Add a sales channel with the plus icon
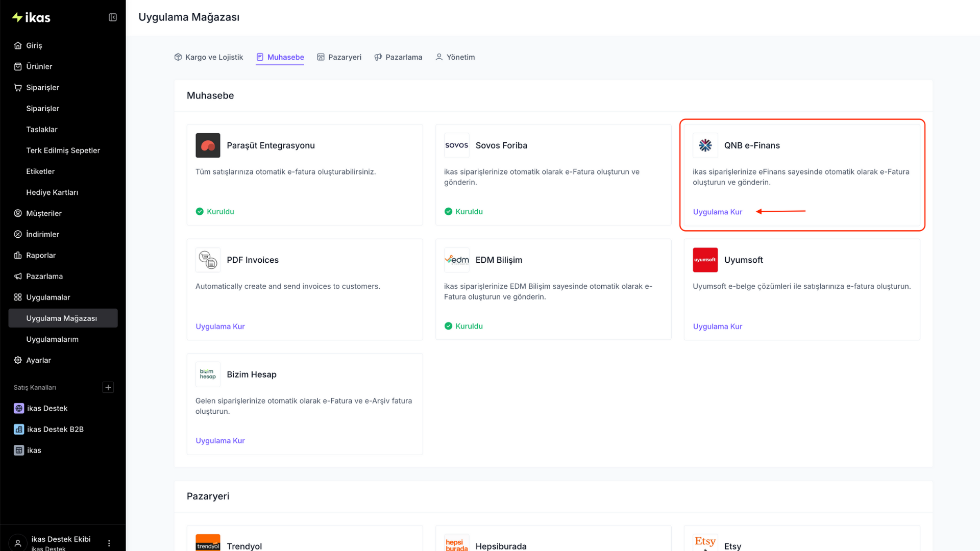This screenshot has width=980, height=551. (x=108, y=387)
